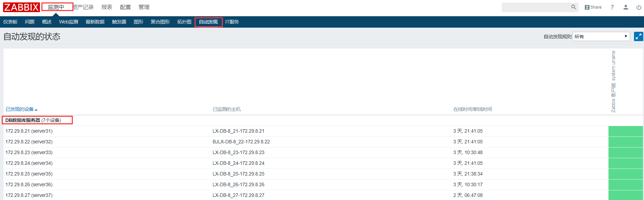The height and width of the screenshot is (200, 644).
Task: Click the ZABBIX logo
Action: click(x=21, y=7)
